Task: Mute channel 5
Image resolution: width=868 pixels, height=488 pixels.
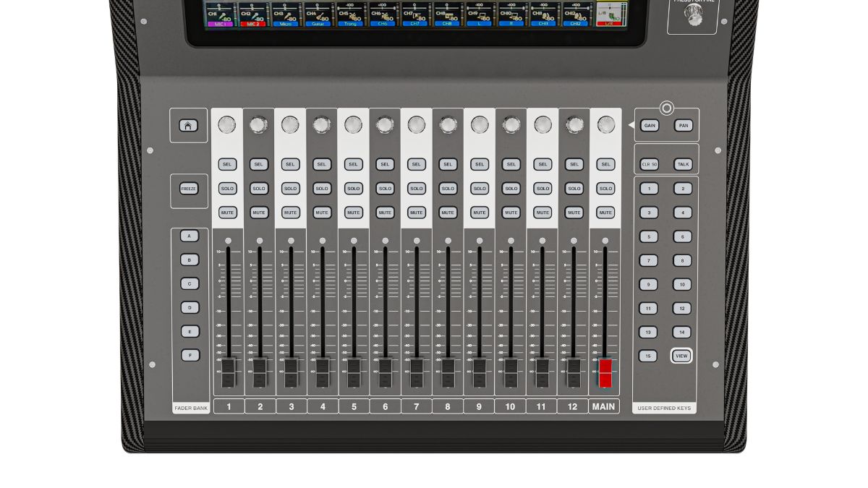Action: 353,213
